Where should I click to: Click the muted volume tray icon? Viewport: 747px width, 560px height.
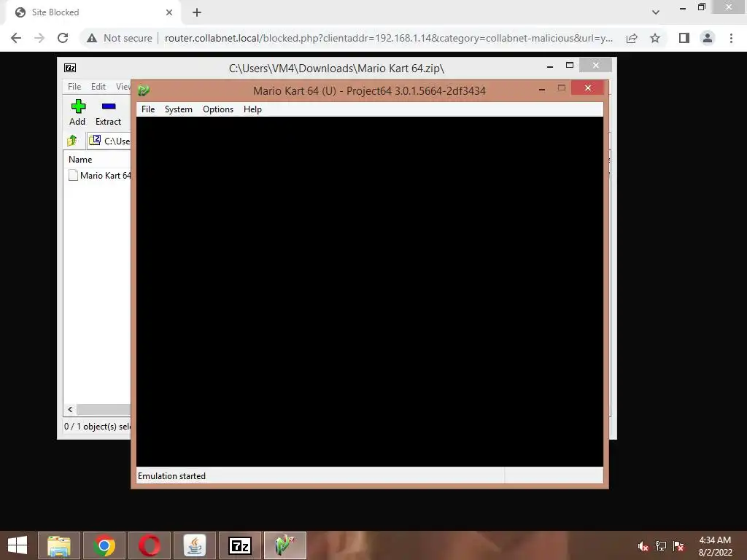[x=643, y=546]
